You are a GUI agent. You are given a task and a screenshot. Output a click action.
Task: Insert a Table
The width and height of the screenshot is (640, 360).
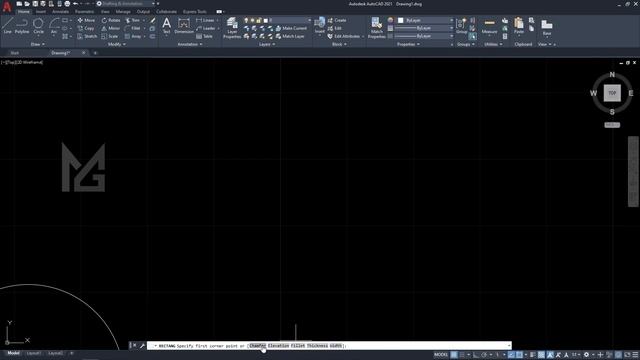pos(204,36)
